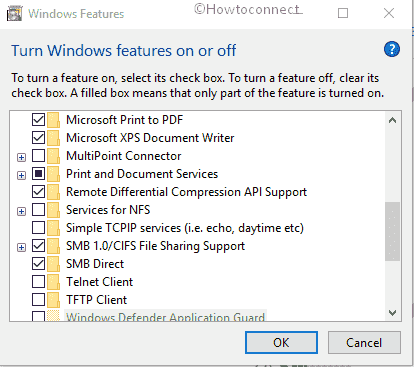Uncheck Remote Differential Compression API Support
The height and width of the screenshot is (367, 414).
38,191
